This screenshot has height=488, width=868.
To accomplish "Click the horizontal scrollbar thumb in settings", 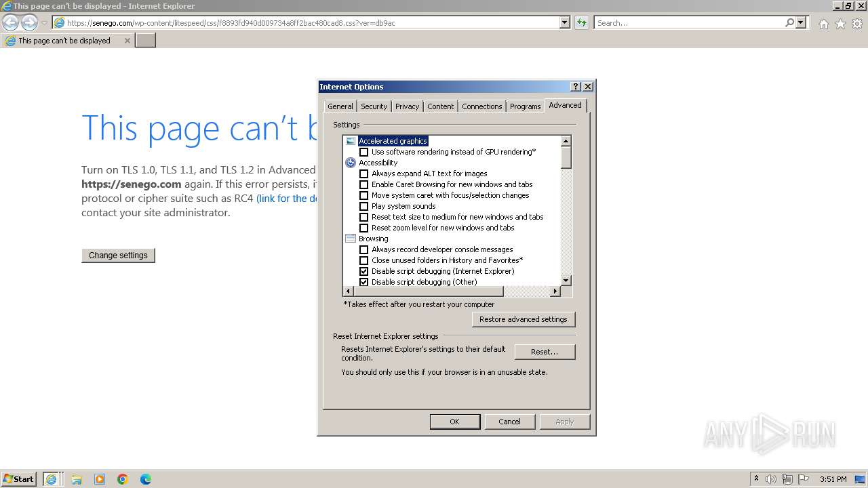I will pos(429,291).
